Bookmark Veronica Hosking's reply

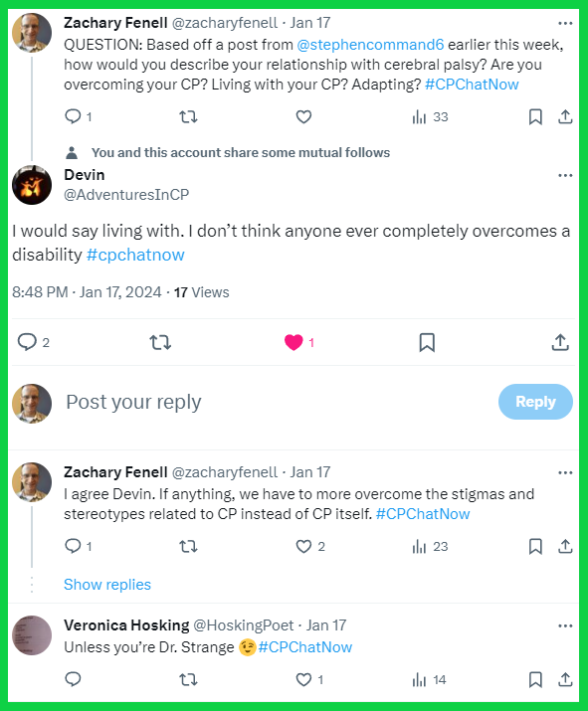click(x=535, y=680)
